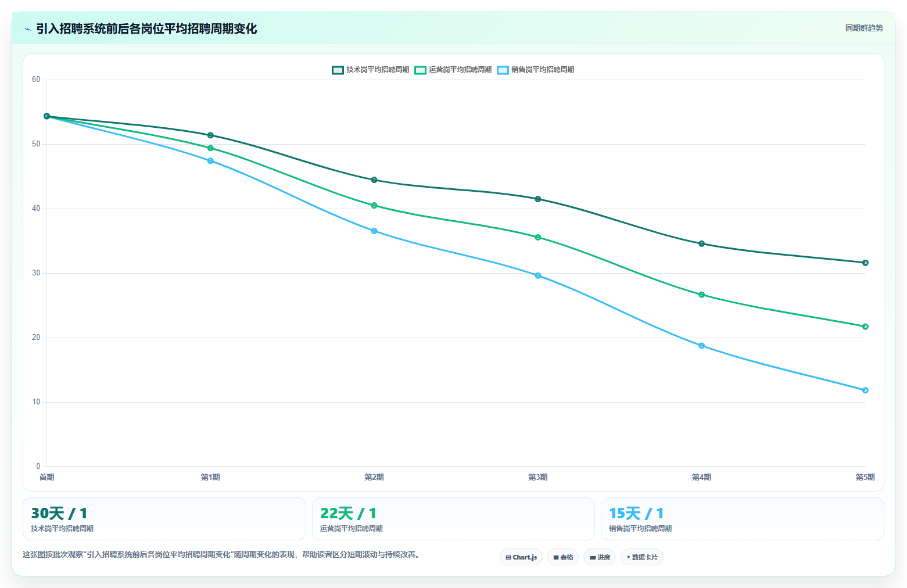The image size is (907, 588).
Task: Select the 22天 运营岗 summary card
Action: tap(453, 519)
